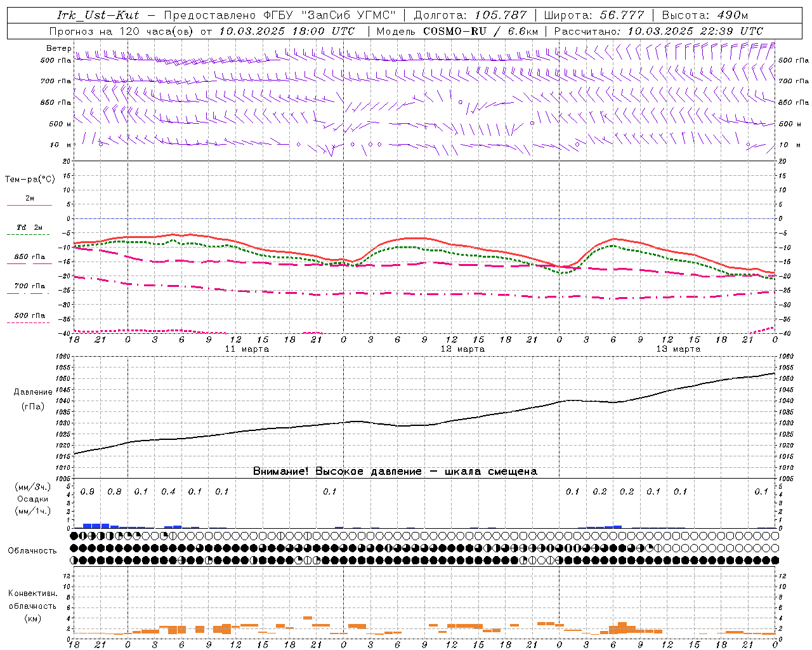Click the Ветер wind section label

[59, 48]
